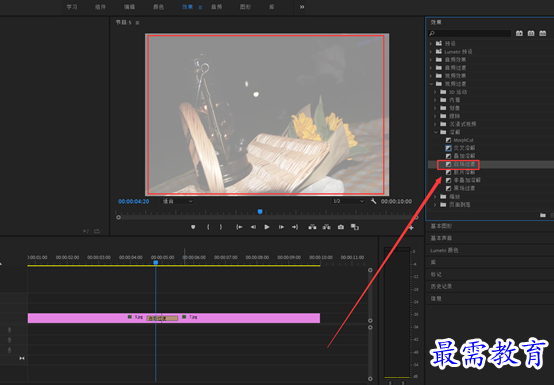Click the Mark In brace icon
The height and width of the screenshot is (385, 554).
[208, 227]
